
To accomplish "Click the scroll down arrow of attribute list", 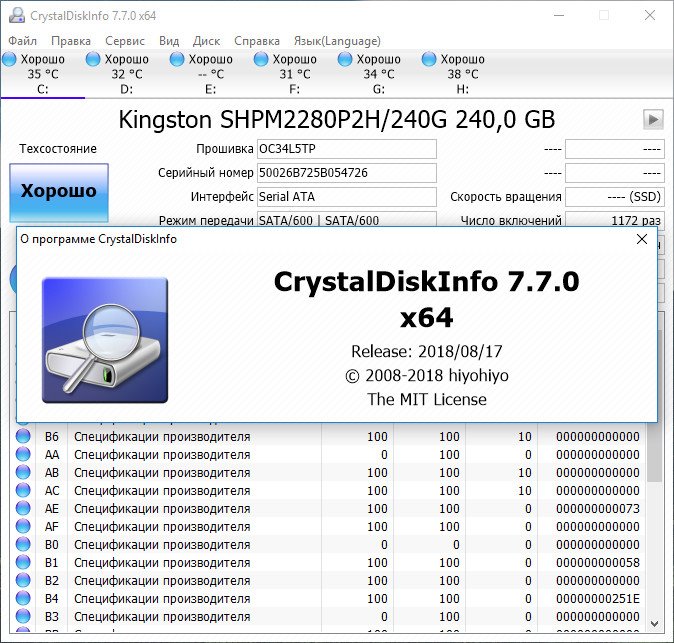I will point(655,624).
